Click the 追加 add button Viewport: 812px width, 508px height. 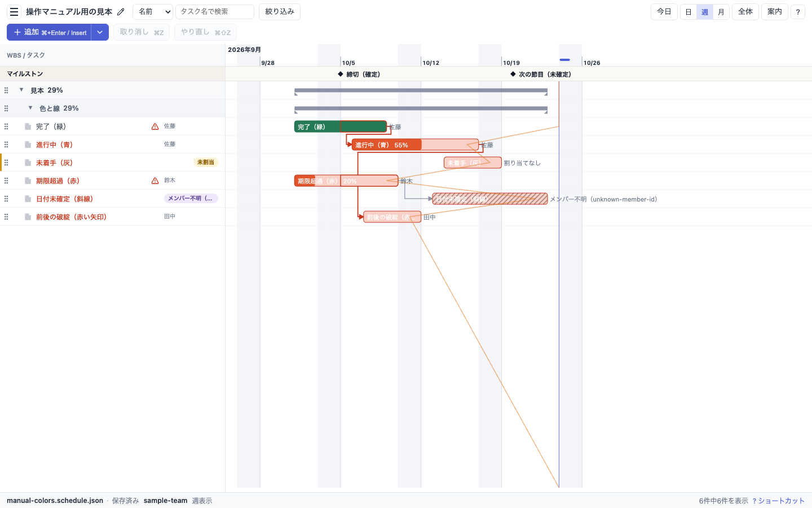click(x=49, y=32)
